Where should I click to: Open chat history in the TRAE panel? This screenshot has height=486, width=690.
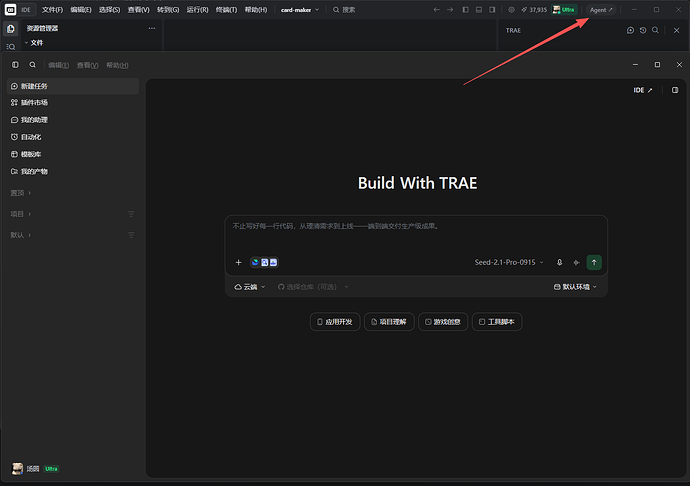tap(643, 30)
